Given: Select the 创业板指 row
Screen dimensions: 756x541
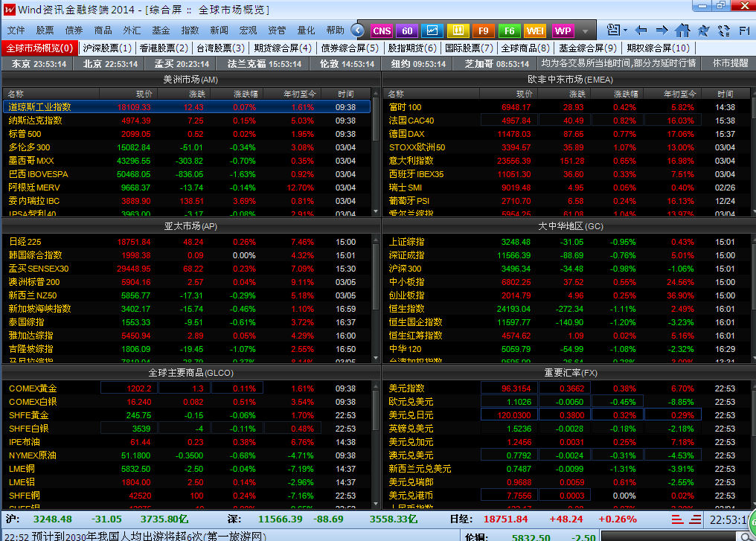Looking at the screenshot, I should [x=568, y=295].
